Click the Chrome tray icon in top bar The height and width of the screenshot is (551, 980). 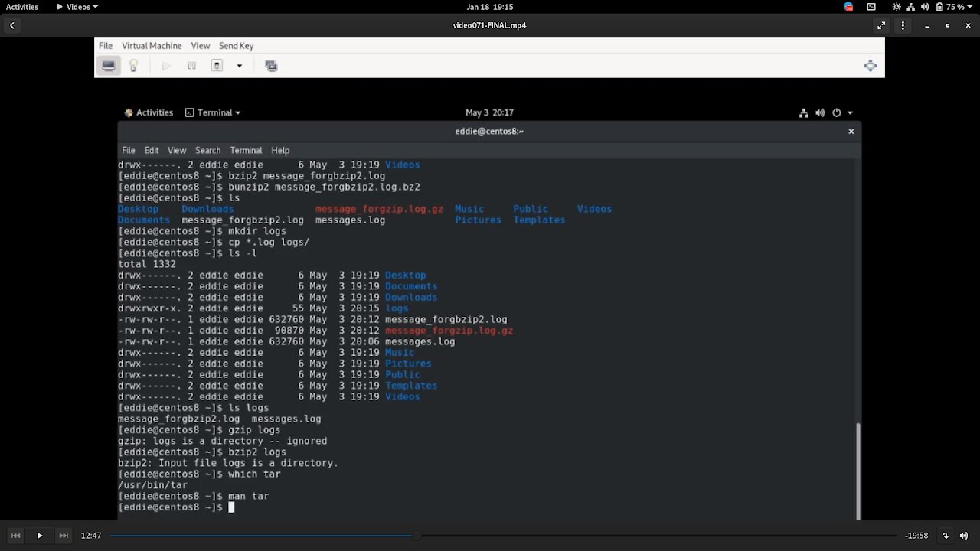(x=848, y=7)
